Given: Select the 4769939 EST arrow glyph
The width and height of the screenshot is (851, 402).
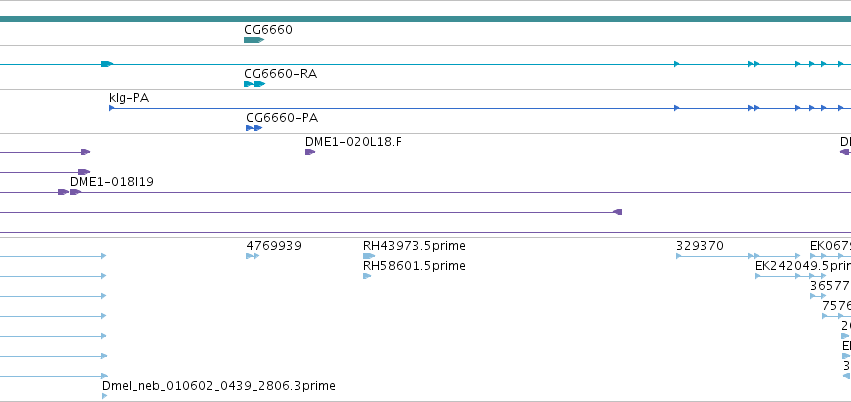Looking at the screenshot, I should [x=253, y=256].
